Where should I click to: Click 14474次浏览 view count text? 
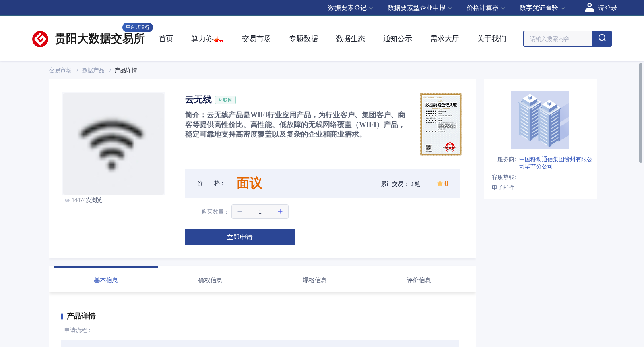[87, 200]
